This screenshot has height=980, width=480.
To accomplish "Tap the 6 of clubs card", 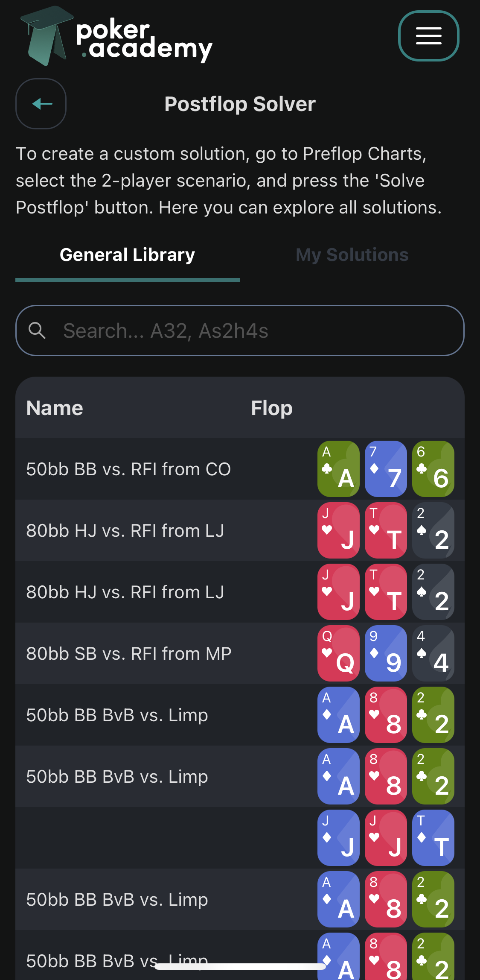I will point(433,469).
